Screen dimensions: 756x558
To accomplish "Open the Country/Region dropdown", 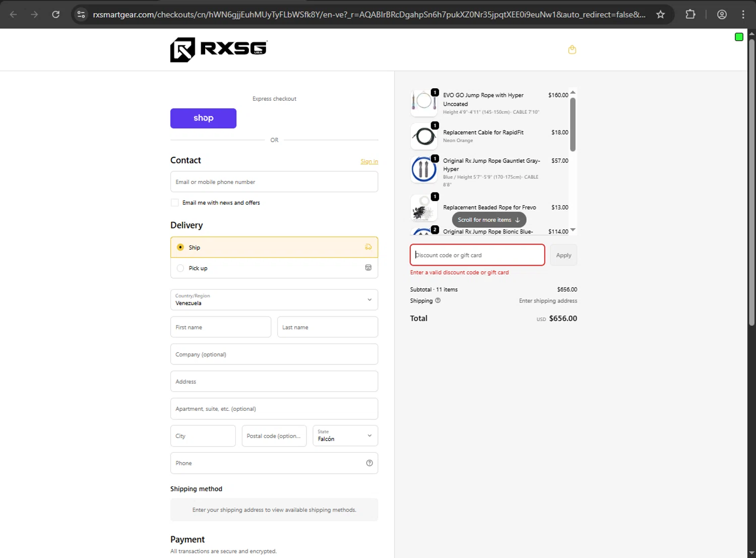I will [x=274, y=300].
